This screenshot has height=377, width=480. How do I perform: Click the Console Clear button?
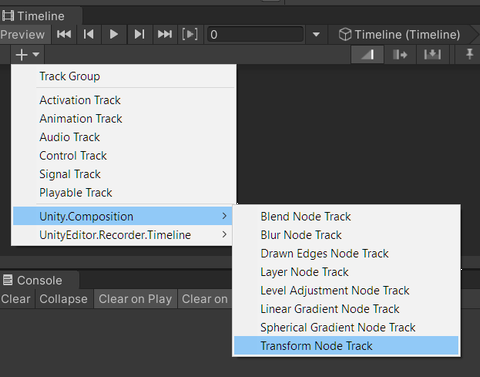pyautogui.click(x=16, y=299)
